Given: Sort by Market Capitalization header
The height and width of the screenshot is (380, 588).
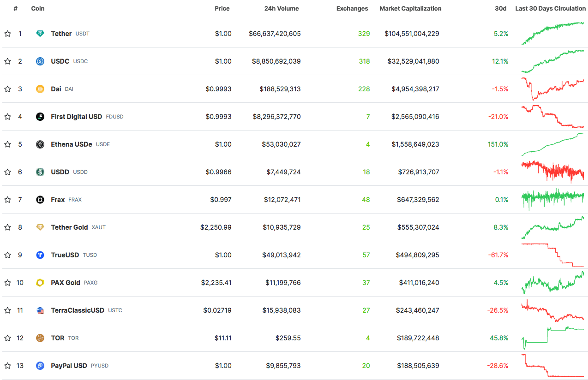Looking at the screenshot, I should pos(410,8).
